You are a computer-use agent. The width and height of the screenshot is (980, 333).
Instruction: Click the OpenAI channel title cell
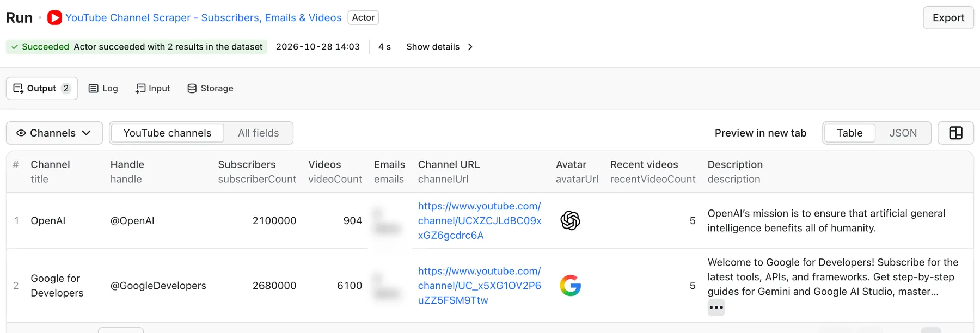tap(48, 220)
